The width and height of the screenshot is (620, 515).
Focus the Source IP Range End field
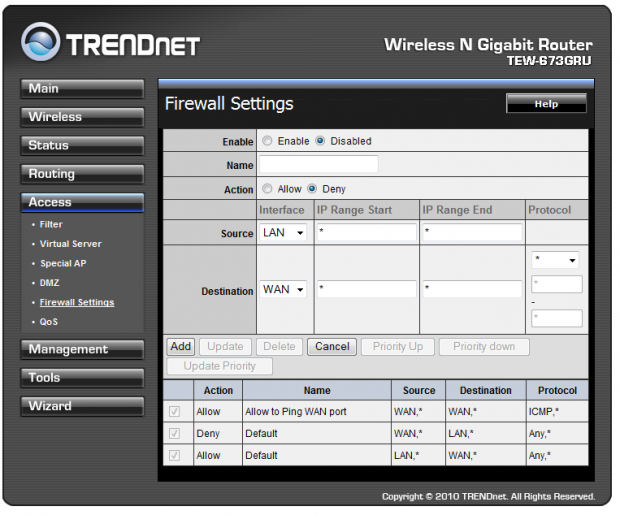(473, 232)
